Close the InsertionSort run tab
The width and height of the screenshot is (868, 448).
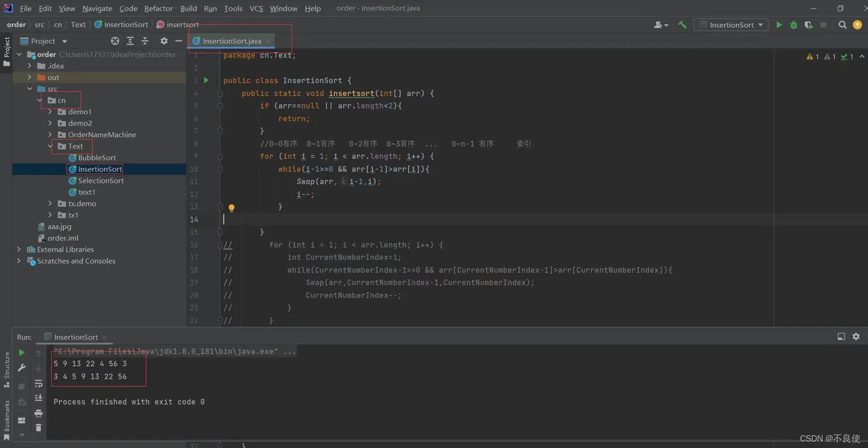105,337
